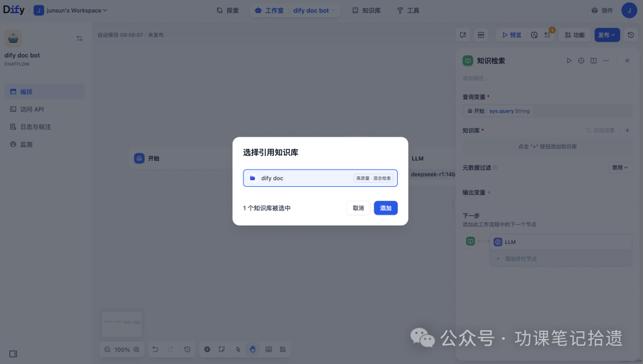
Task: Click the 添加 button to add knowledge base
Action: tap(385, 208)
